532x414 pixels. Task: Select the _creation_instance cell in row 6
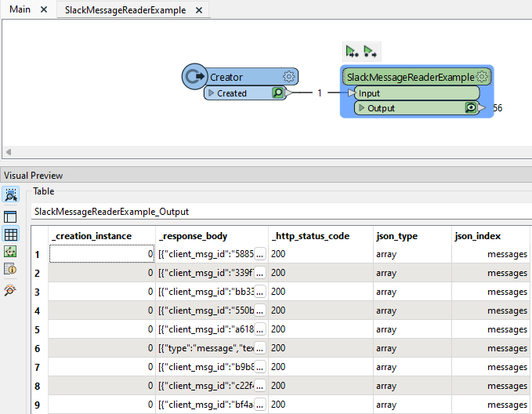tap(102, 348)
